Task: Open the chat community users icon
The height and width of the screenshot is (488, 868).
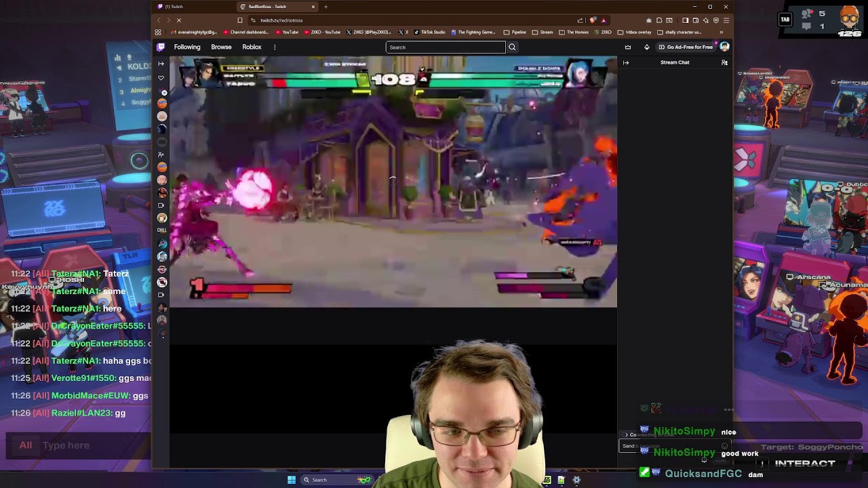Action: pos(724,62)
